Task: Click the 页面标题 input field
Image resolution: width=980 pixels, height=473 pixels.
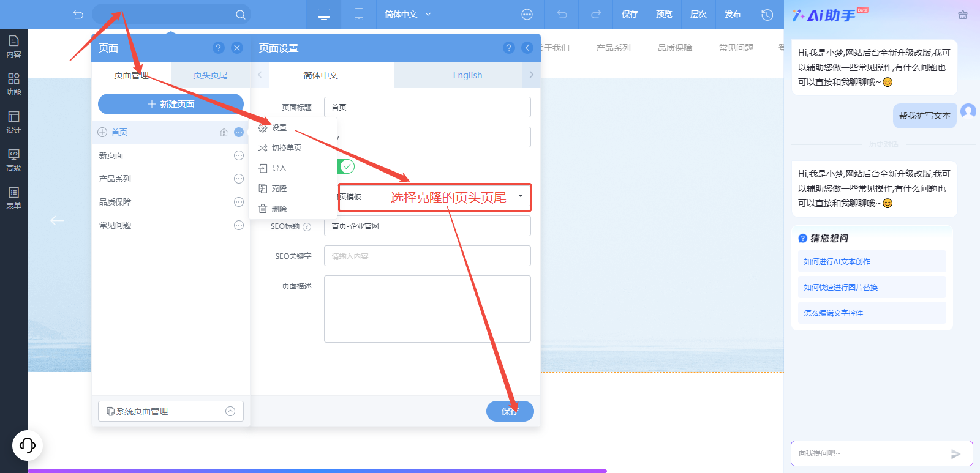Action: (428, 107)
